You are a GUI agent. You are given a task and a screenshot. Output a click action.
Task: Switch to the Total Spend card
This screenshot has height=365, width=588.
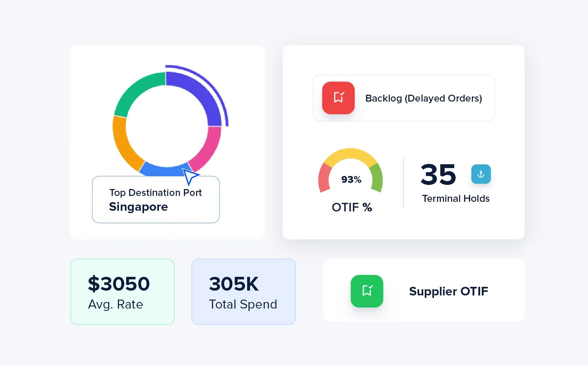(x=243, y=291)
